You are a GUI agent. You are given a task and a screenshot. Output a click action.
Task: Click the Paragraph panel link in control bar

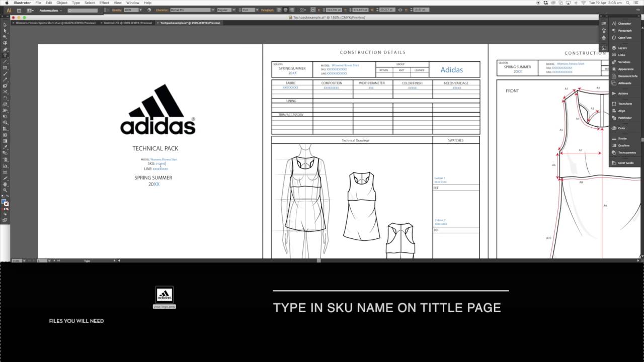(x=268, y=10)
